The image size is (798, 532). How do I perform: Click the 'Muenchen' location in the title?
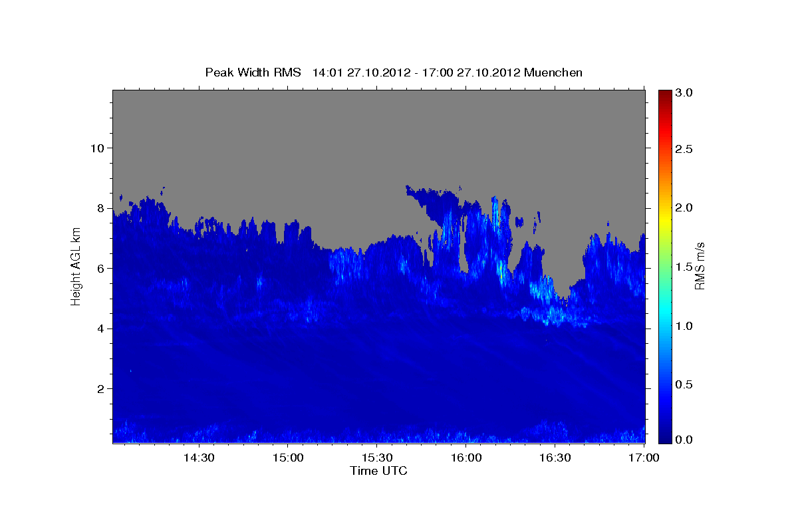click(x=554, y=72)
